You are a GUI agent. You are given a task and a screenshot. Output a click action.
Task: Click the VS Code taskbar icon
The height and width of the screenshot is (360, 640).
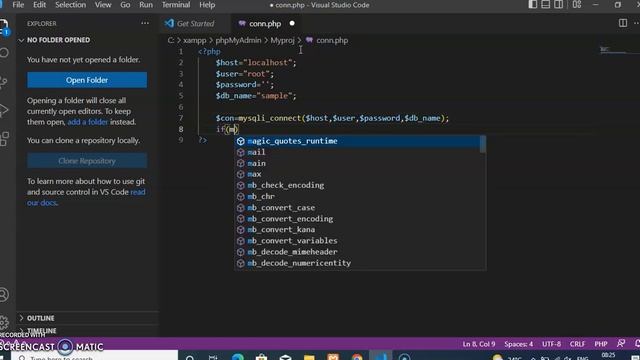coord(381,356)
